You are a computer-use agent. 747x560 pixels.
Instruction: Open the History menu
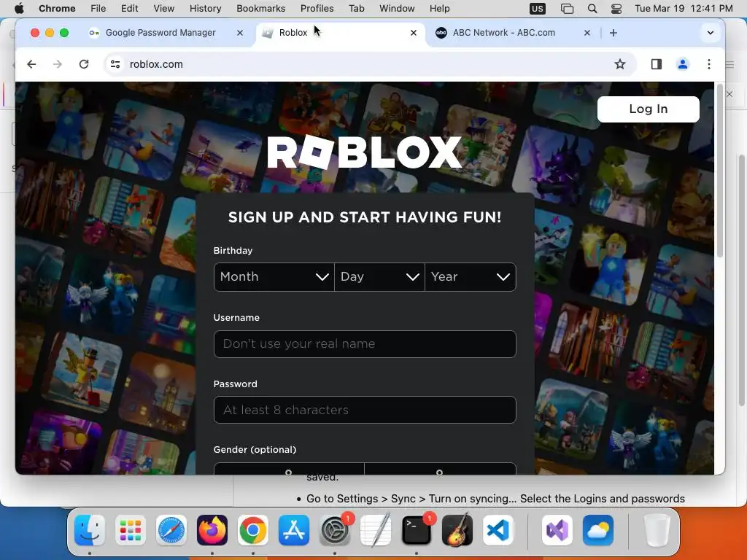coord(205,8)
